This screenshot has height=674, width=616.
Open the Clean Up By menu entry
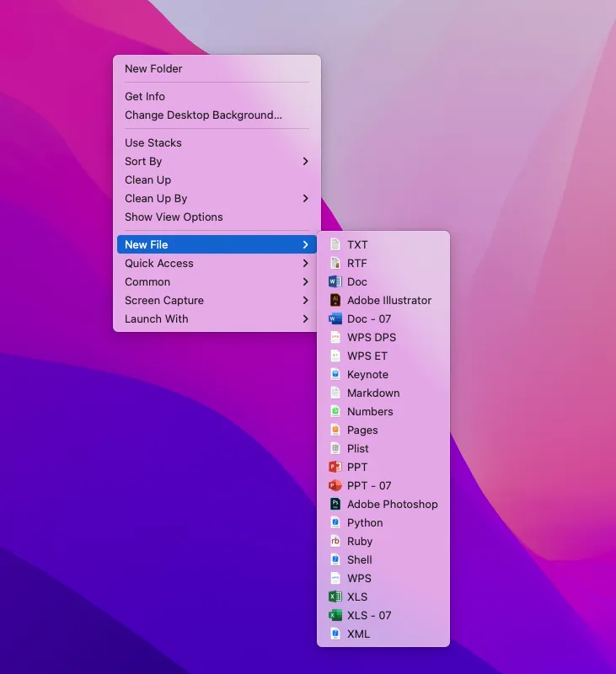217,198
